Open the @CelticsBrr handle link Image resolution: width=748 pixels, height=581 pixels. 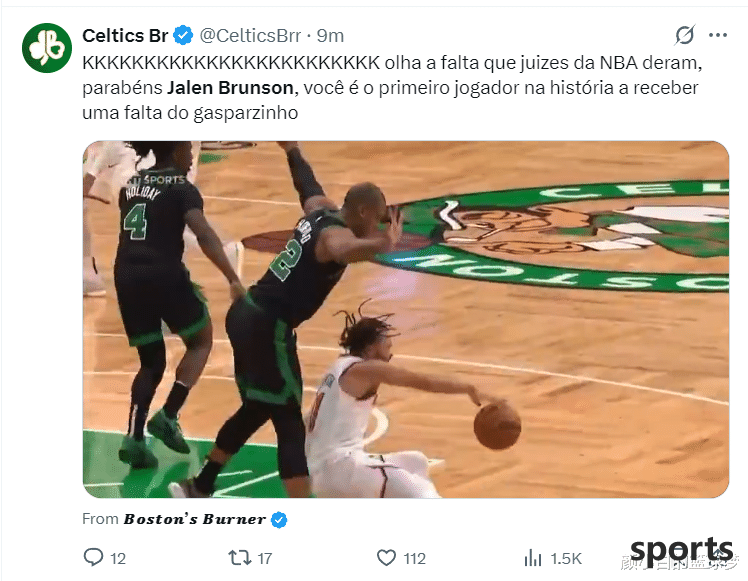coord(250,36)
